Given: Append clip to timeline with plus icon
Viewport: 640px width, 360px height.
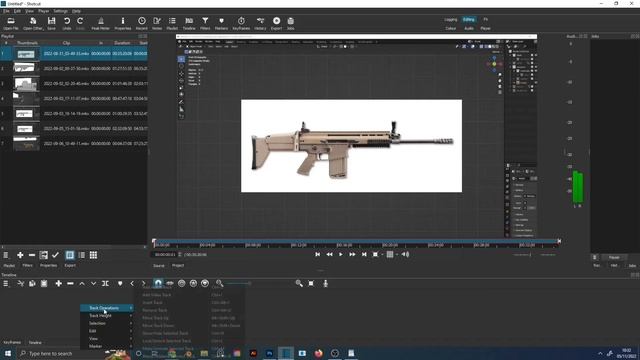Looking at the screenshot, I should [x=58, y=283].
